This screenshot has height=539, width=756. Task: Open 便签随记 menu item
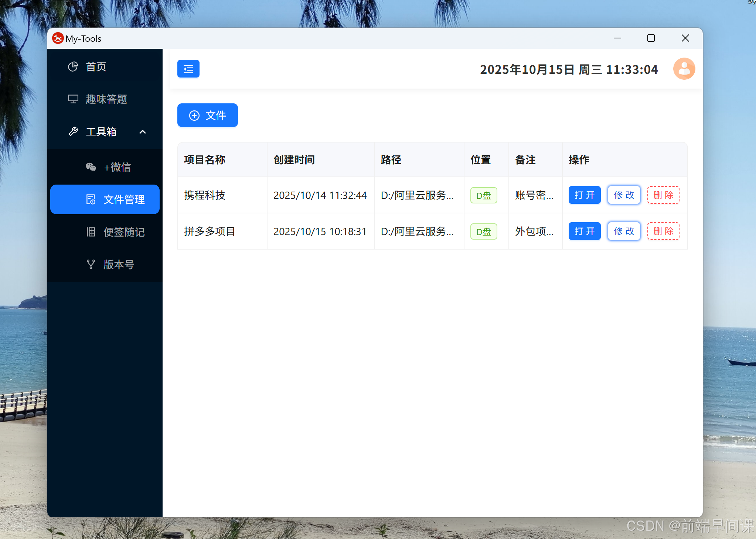pos(105,232)
